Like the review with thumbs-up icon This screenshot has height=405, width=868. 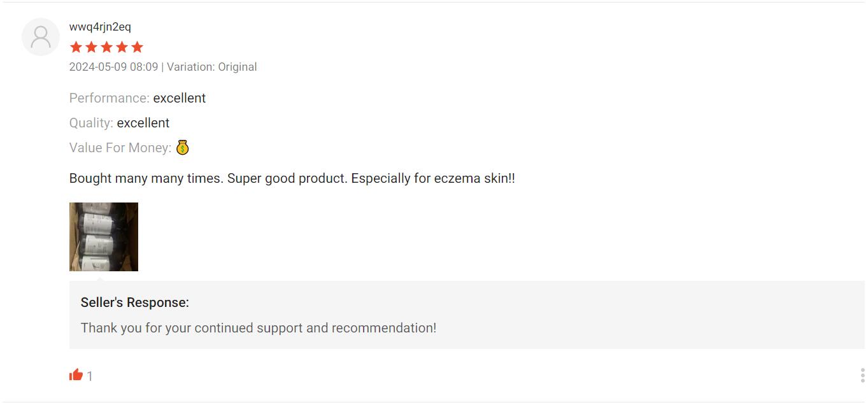click(76, 375)
